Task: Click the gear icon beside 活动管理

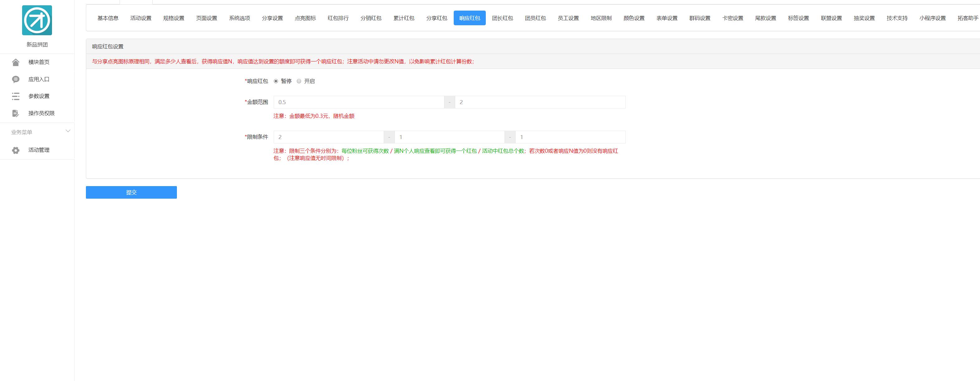Action: pos(16,150)
